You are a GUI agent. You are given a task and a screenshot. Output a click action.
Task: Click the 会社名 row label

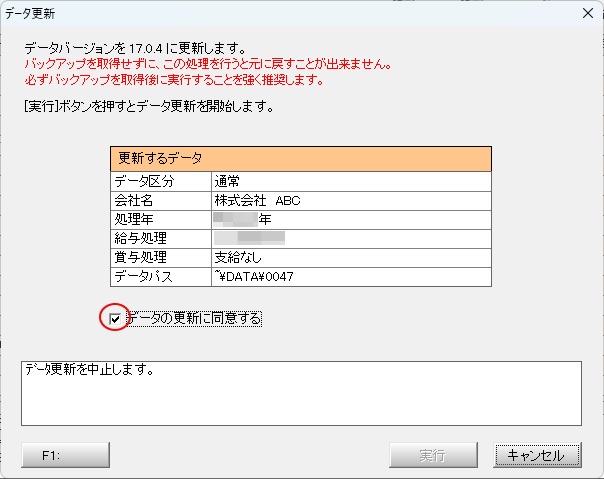click(x=160, y=200)
